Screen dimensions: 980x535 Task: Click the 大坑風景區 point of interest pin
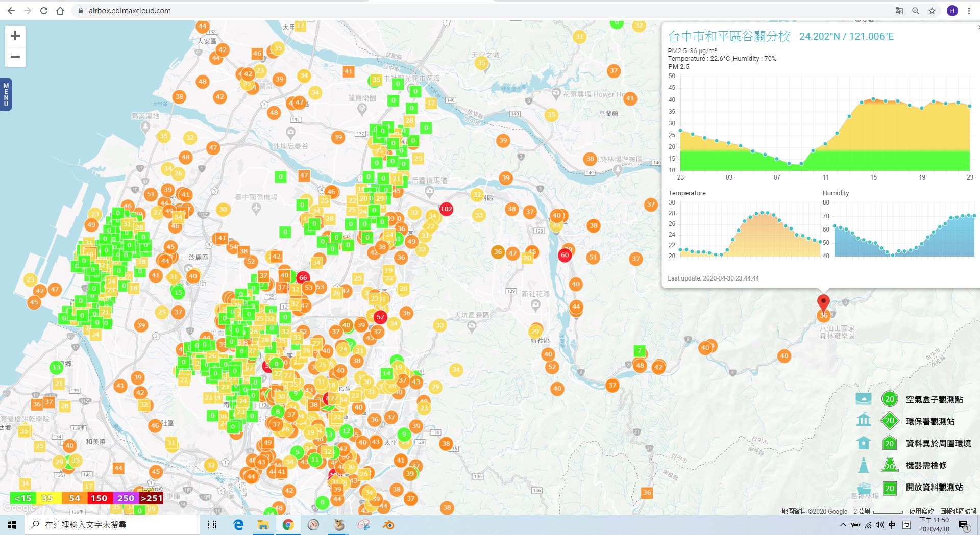[472, 326]
